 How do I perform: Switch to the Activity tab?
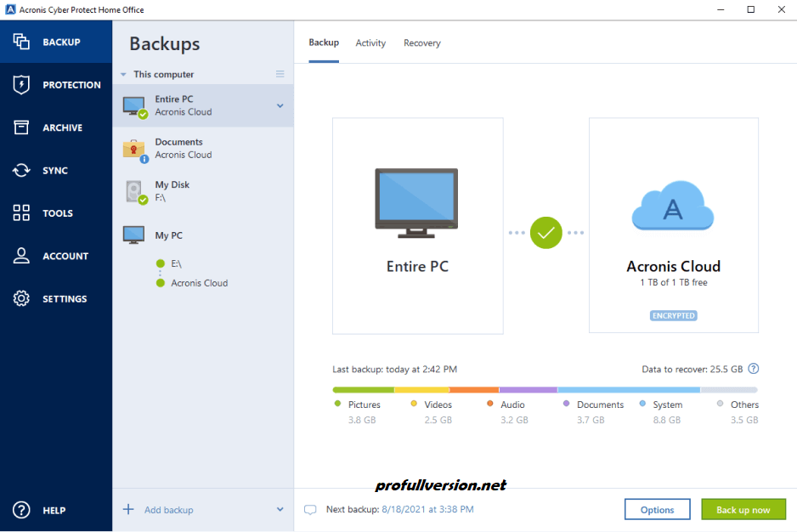click(x=370, y=42)
